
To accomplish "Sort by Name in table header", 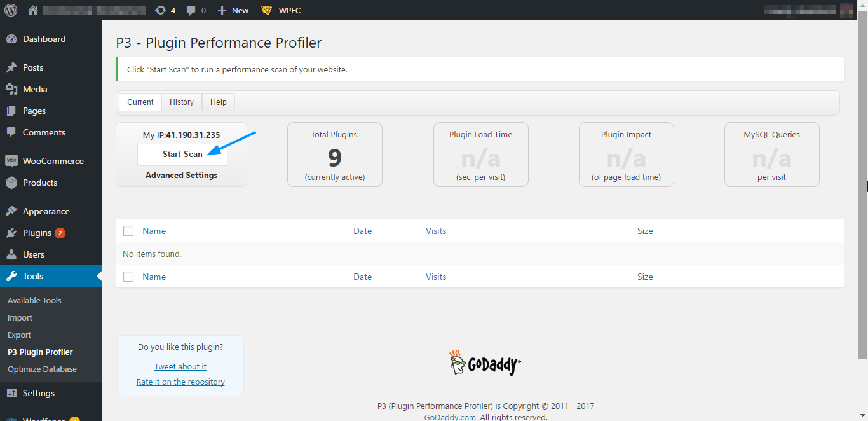I will tap(154, 231).
